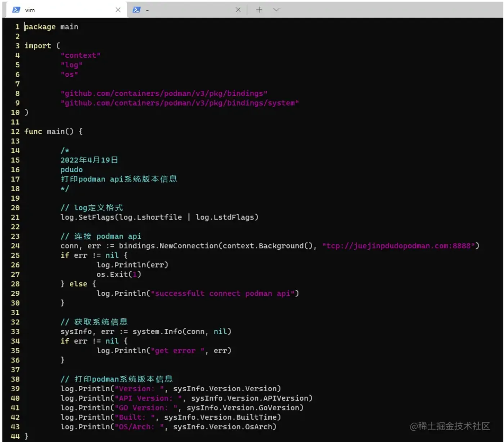Viewport: 504px width, 442px height.
Task: Click line number 44 in gutter
Action: [15, 436]
